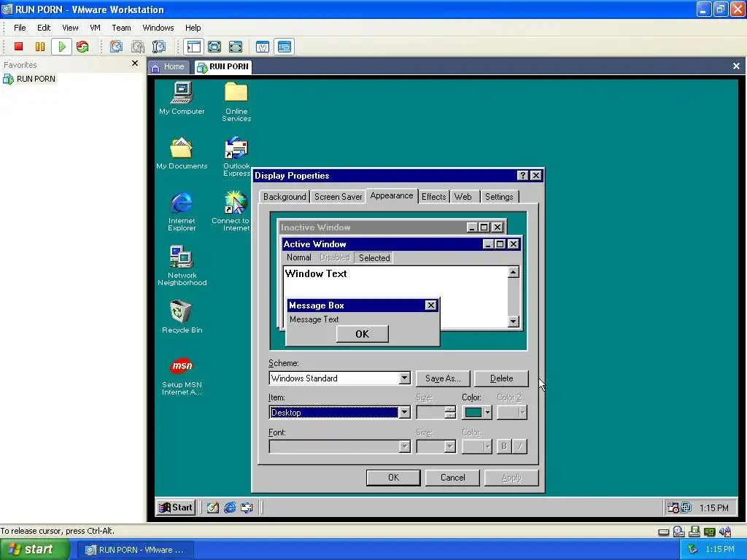The height and width of the screenshot is (560, 747).
Task: Switch to the Background tab
Action: click(285, 197)
